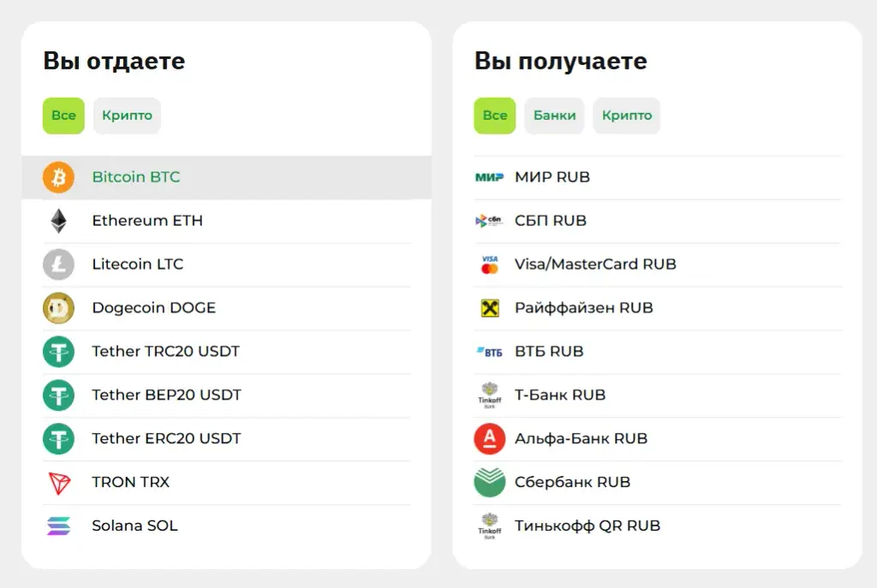Image resolution: width=877 pixels, height=588 pixels.
Task: Click the Dogecoin shiba icon
Action: [x=59, y=308]
